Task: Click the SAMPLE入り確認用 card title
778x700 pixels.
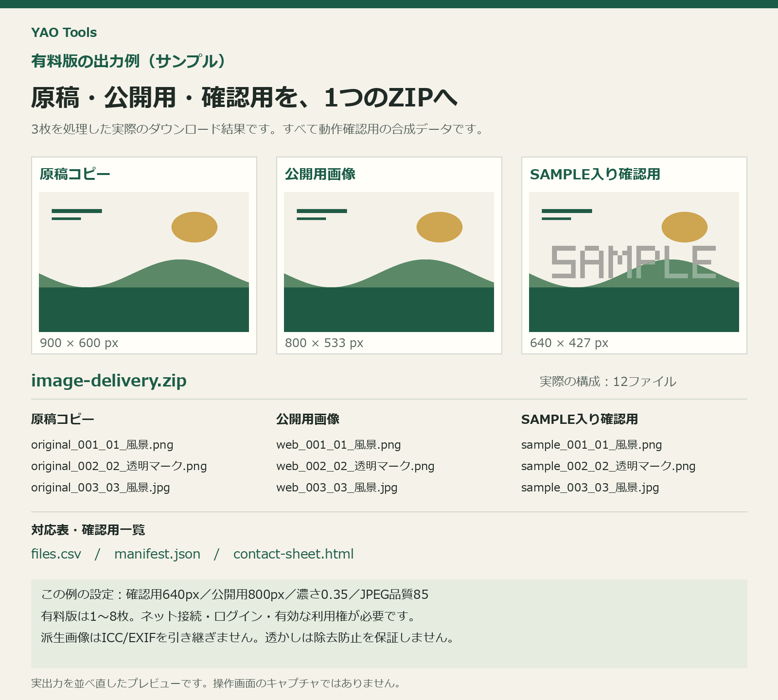Action: 595,174
